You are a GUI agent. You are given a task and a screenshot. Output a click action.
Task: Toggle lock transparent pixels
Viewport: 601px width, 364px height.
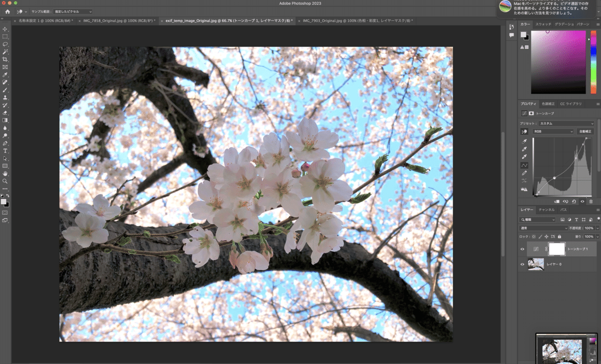[534, 236]
